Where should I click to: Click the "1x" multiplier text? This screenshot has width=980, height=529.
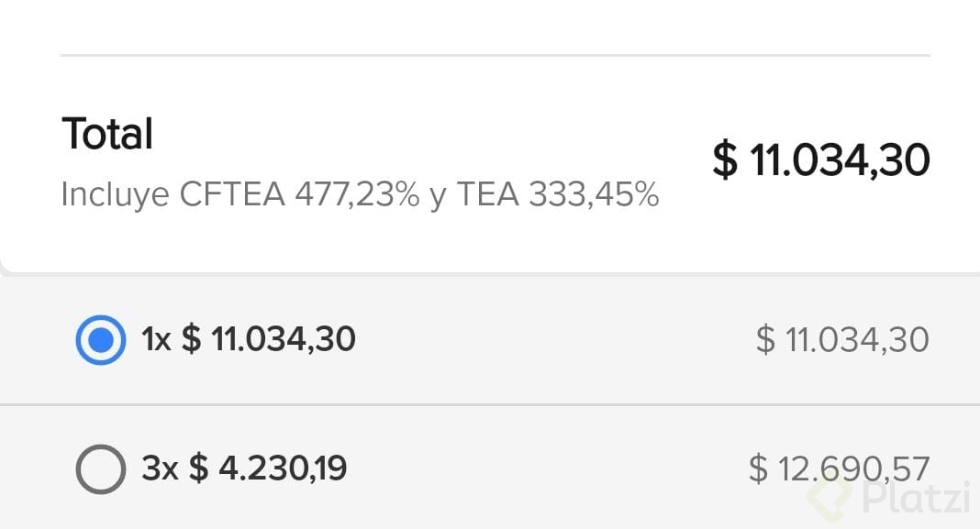[x=156, y=340]
